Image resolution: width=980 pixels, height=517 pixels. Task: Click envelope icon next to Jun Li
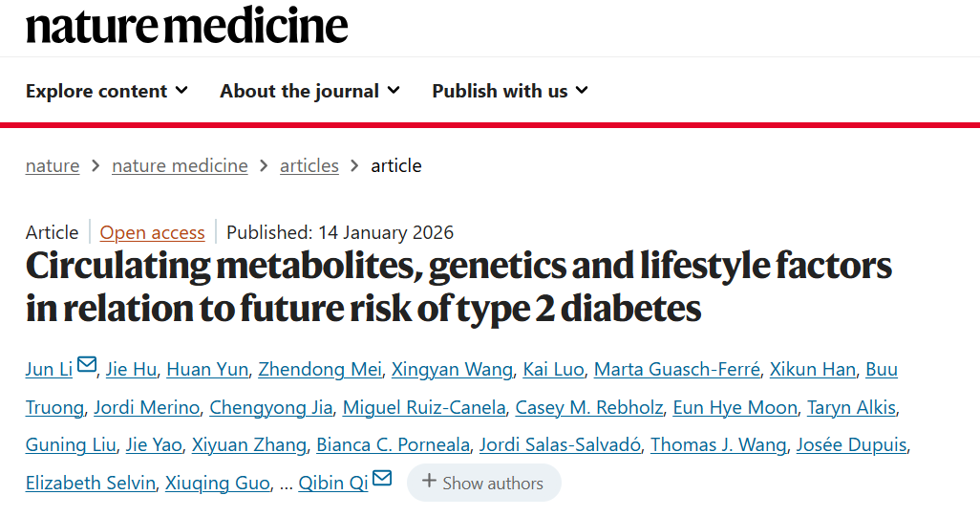(x=87, y=365)
